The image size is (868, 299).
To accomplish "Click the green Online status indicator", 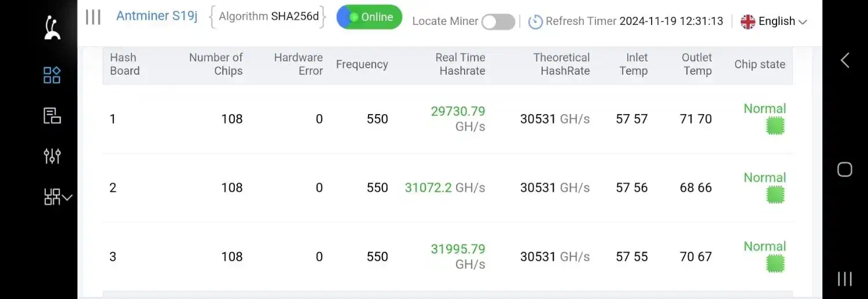I will [x=369, y=17].
